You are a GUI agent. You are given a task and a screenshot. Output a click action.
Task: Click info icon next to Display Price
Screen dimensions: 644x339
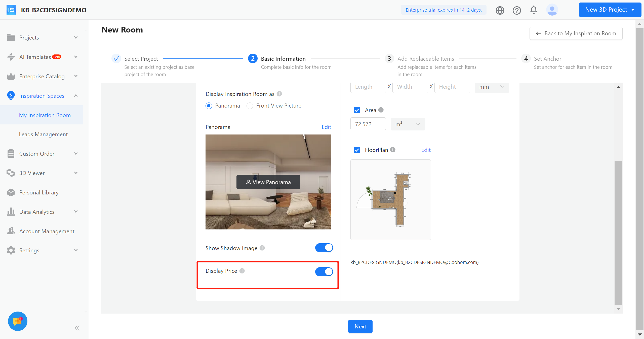click(x=242, y=271)
